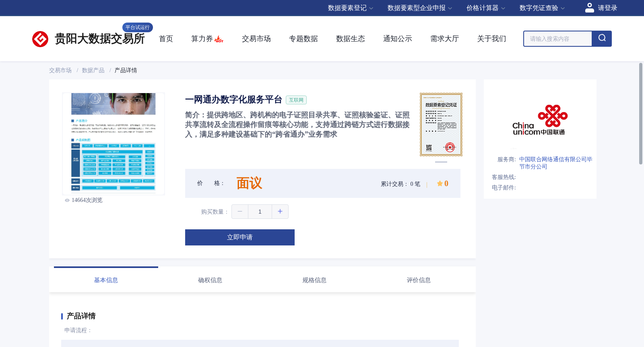
Task: Open 关于我们 navigation item
Action: tap(492, 39)
